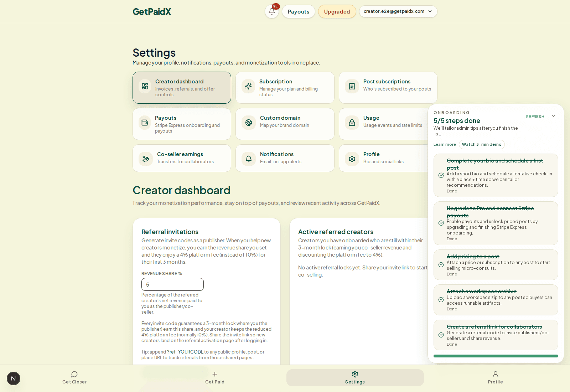The height and width of the screenshot is (392, 570).
Task: Toggle the 'Attach a workspace archive' checkmark
Action: pos(441,300)
